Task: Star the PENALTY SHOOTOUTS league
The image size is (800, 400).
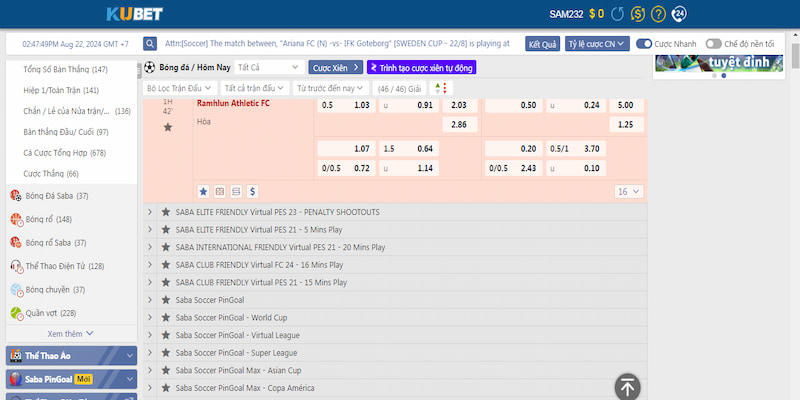Action: click(165, 212)
